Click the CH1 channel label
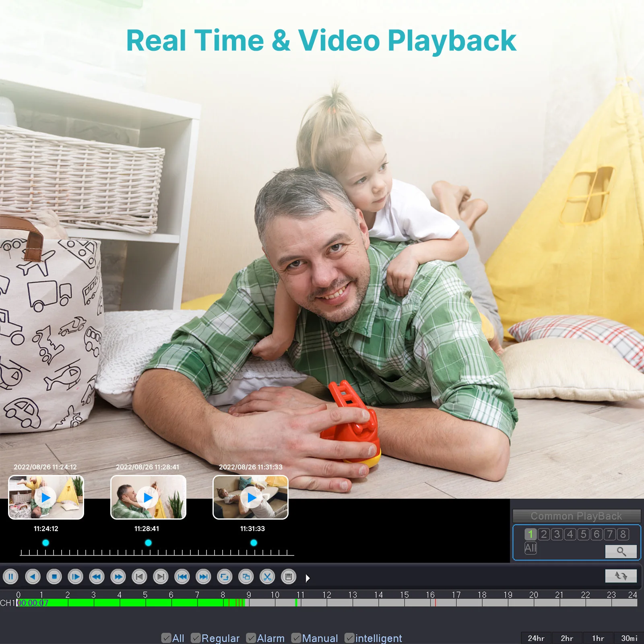 [x=8, y=603]
